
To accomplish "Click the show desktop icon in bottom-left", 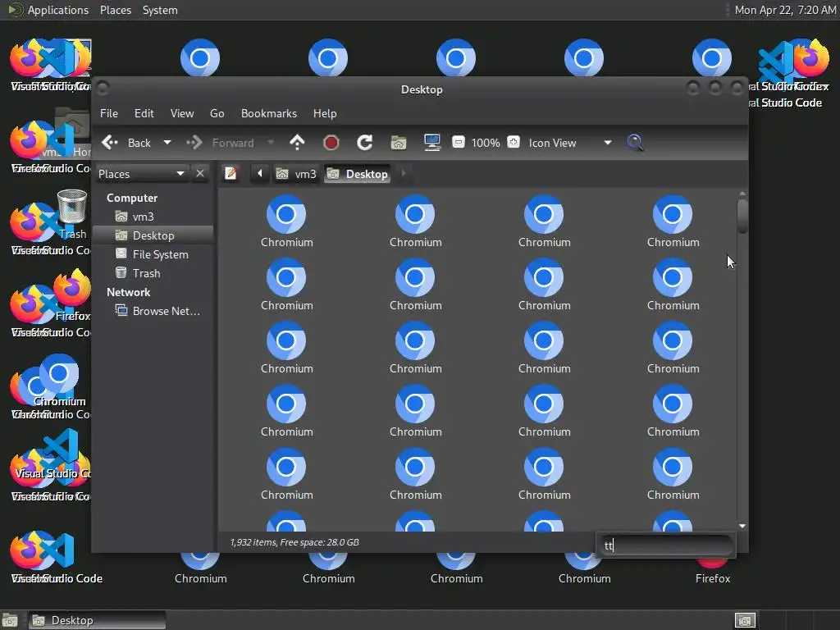I will [10, 620].
